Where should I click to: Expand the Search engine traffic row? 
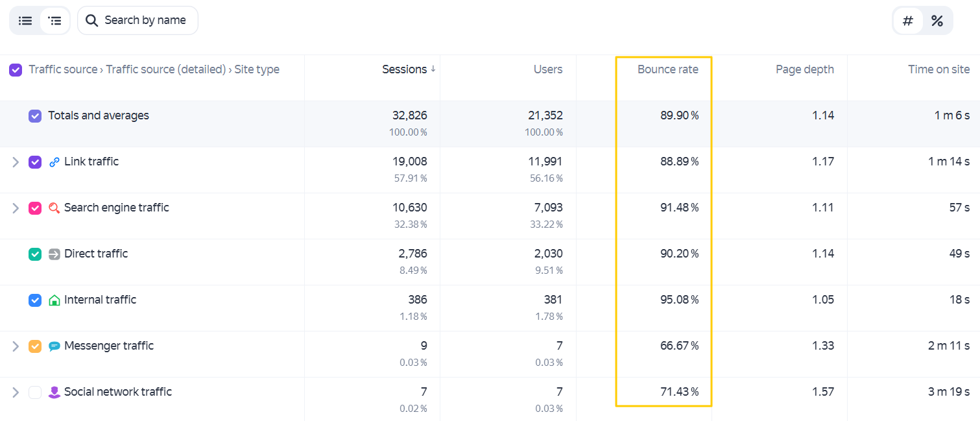(16, 208)
